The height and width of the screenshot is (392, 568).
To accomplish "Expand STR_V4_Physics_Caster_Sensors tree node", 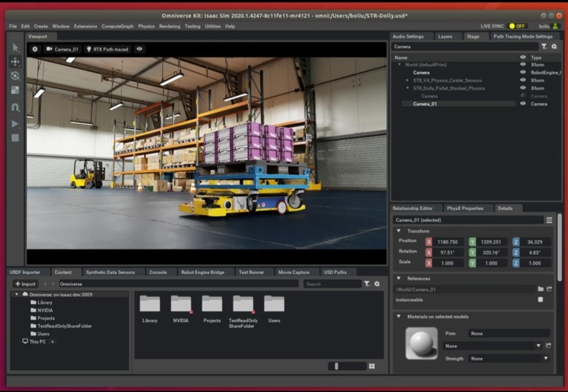I will pos(407,80).
